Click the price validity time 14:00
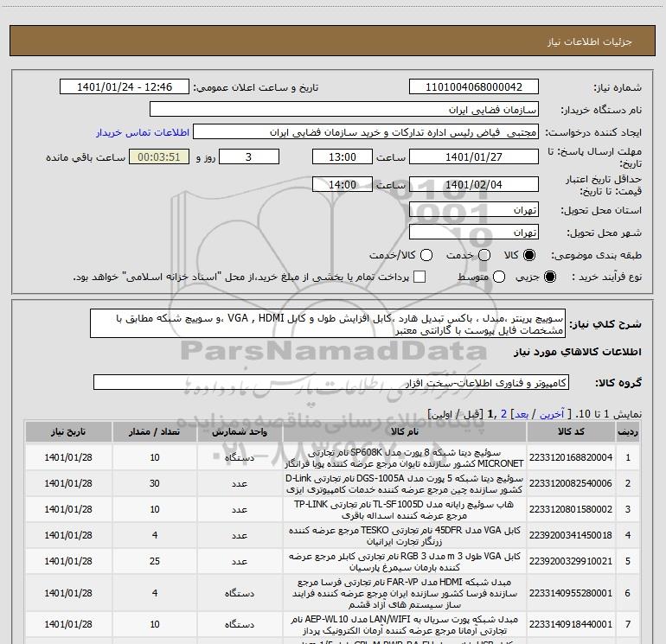666x644 pixels. click(343, 184)
